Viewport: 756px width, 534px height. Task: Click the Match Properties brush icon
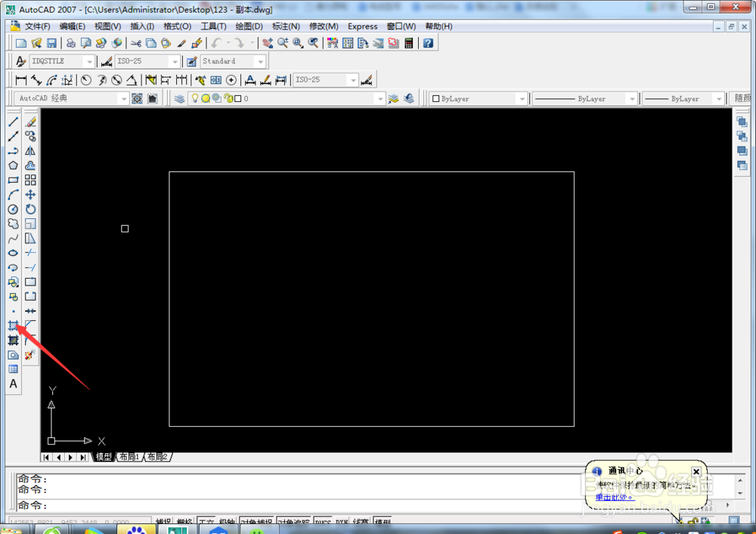(181, 43)
